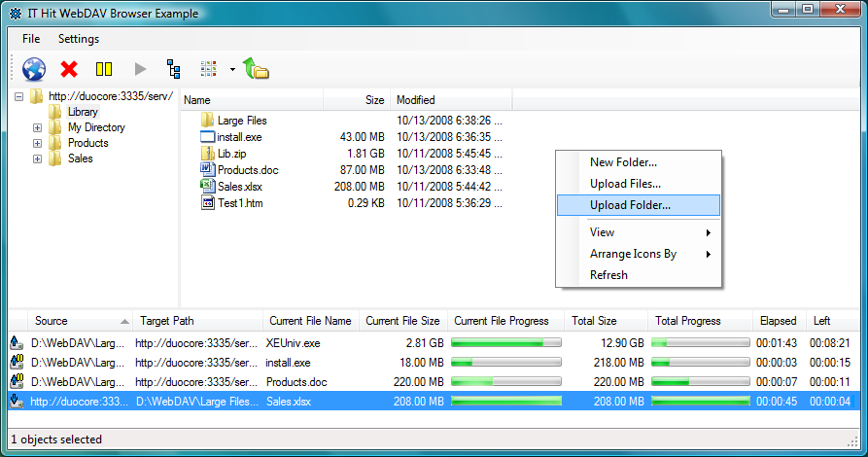Screen dimensions: 868x457
Task: Select the Sales folder in tree
Action: tap(81, 158)
